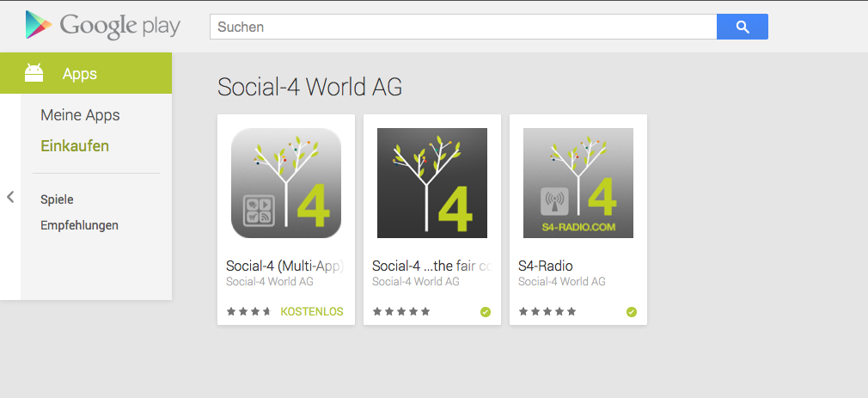
Task: Click Social-4 World AG under S4-Radio
Action: (x=562, y=282)
